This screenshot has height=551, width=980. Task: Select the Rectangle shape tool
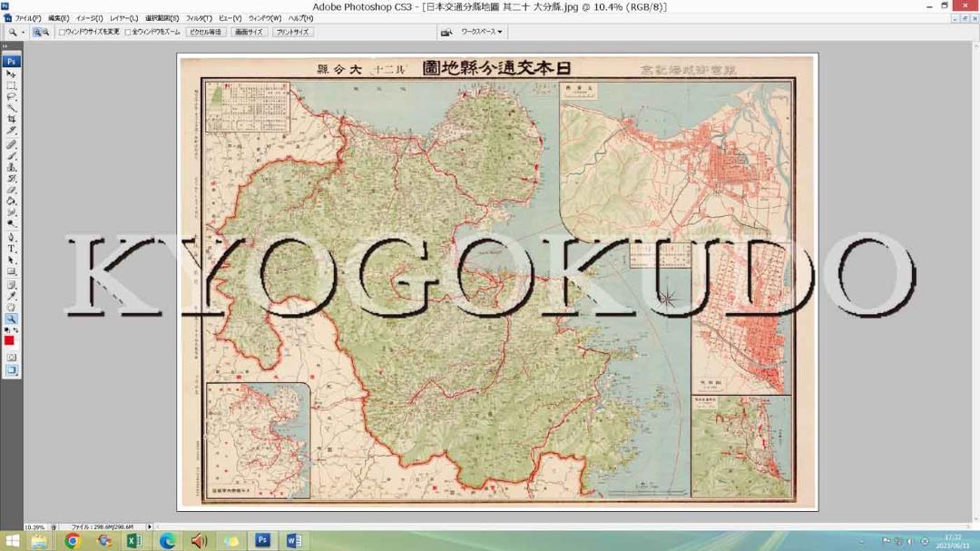click(11, 271)
